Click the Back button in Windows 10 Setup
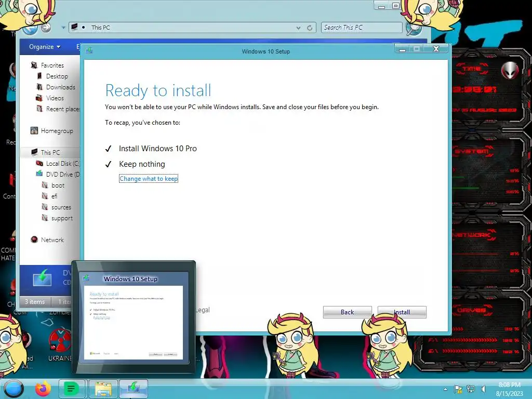Image resolution: width=532 pixels, height=399 pixels. (x=347, y=312)
